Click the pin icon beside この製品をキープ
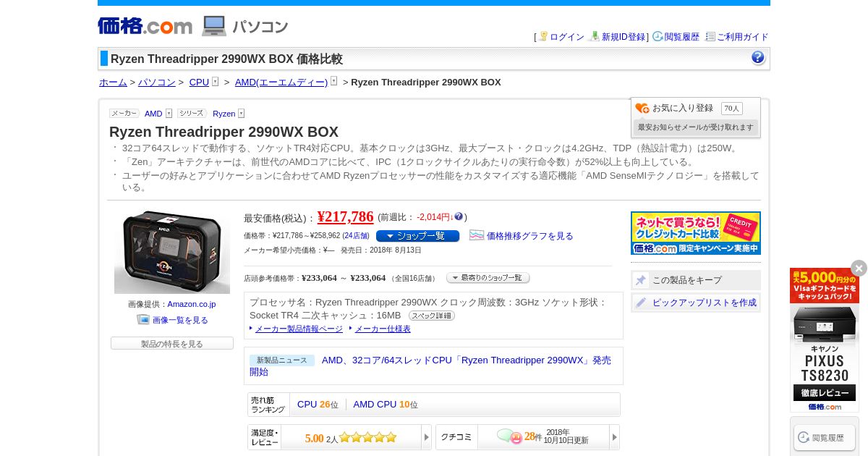 tap(641, 280)
